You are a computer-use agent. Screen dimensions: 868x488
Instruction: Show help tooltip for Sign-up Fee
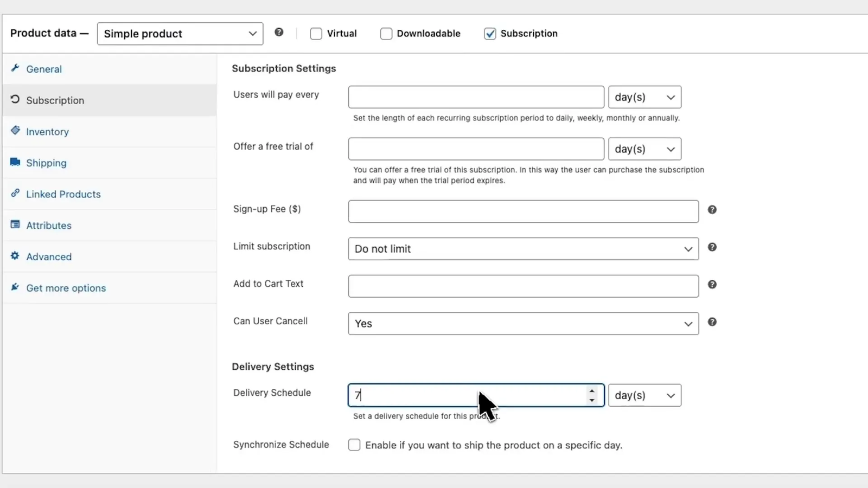click(x=712, y=210)
